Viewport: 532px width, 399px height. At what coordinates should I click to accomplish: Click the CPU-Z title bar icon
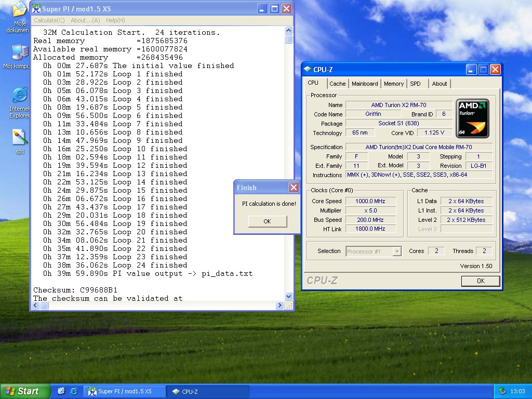[308, 69]
